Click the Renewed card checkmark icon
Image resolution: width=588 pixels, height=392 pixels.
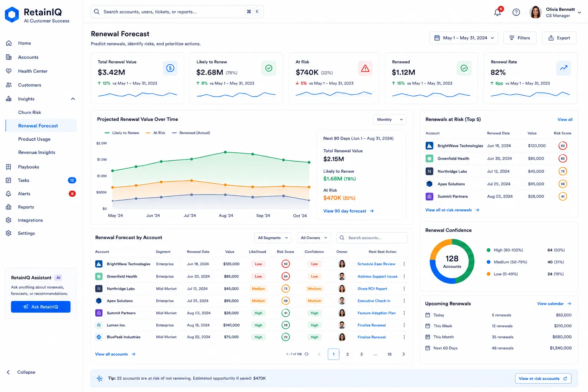(464, 68)
